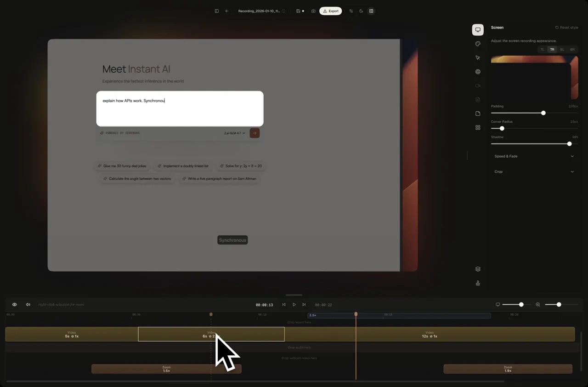Screen dimensions: 588x387
Task: Click Reset style
Action: 566,28
